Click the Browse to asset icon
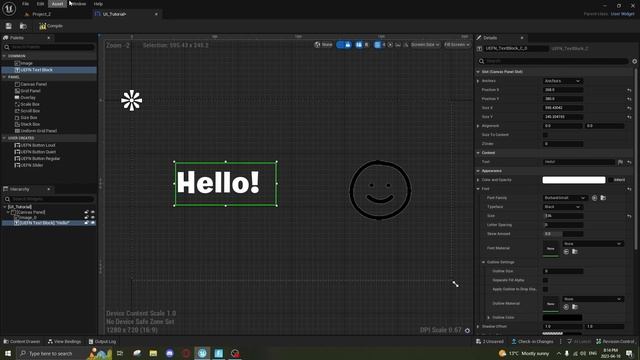This screenshot has height=360, width=640. coord(23,26)
